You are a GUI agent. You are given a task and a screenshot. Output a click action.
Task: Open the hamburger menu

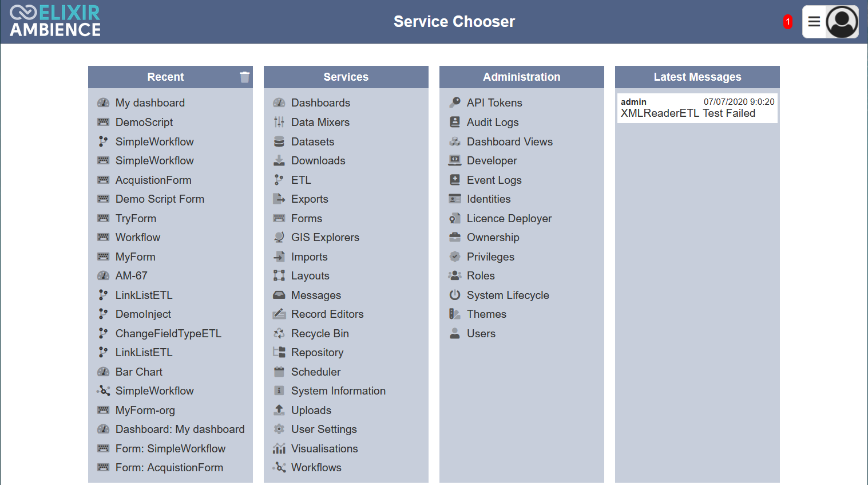[814, 22]
